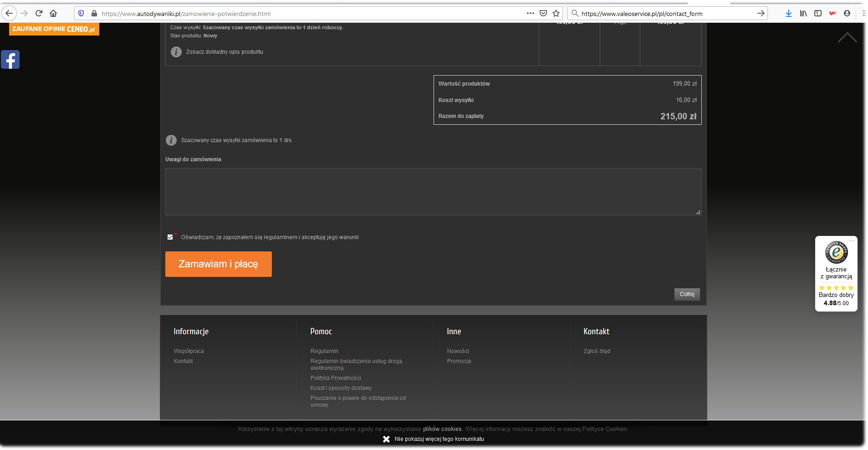Click the plików cookies link

coord(442,429)
